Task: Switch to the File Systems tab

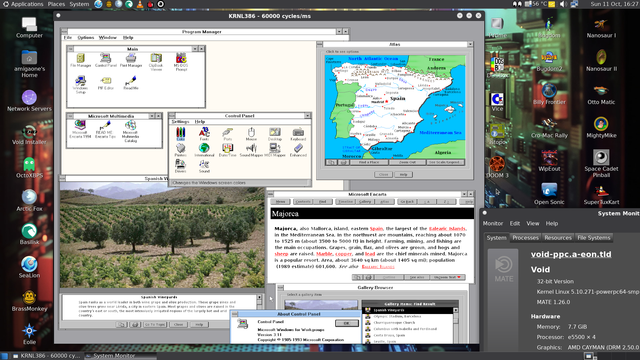Action: 593,238
